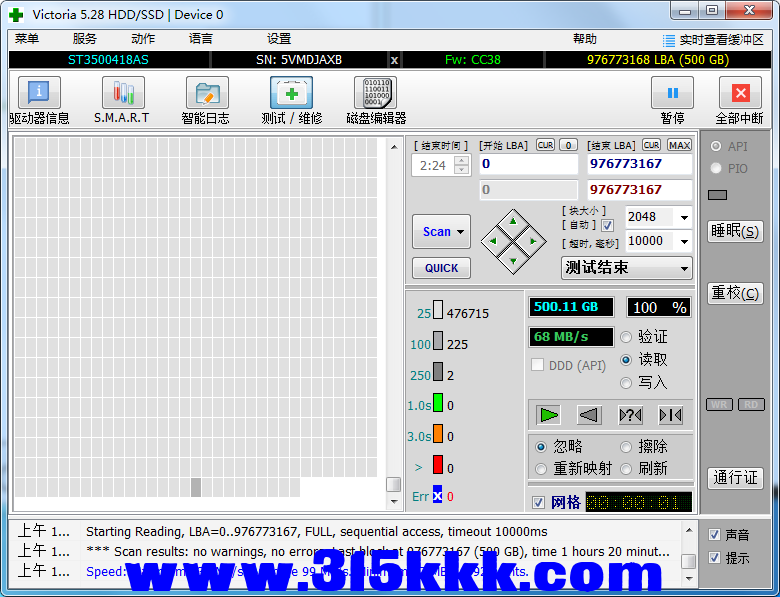The height and width of the screenshot is (597, 780).
Task: Expand the 10000 timeout dropdown
Action: click(684, 241)
